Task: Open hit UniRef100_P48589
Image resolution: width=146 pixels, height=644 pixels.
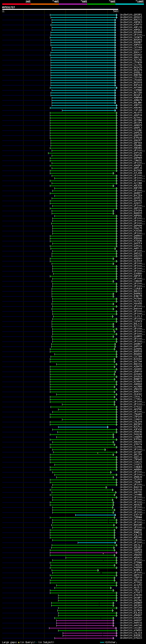Action: 131,567
